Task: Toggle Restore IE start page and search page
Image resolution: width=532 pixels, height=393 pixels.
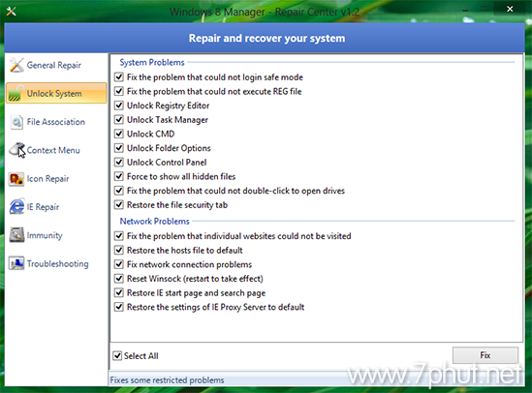Action: pos(119,292)
